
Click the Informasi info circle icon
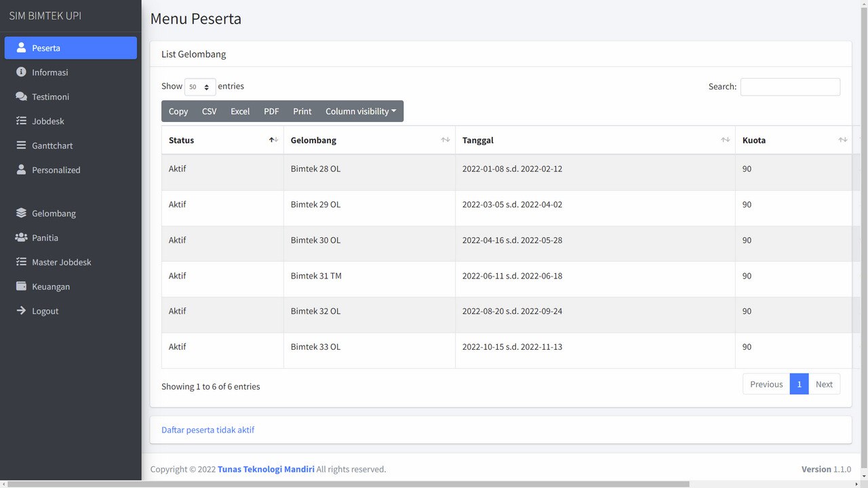pyautogui.click(x=21, y=73)
